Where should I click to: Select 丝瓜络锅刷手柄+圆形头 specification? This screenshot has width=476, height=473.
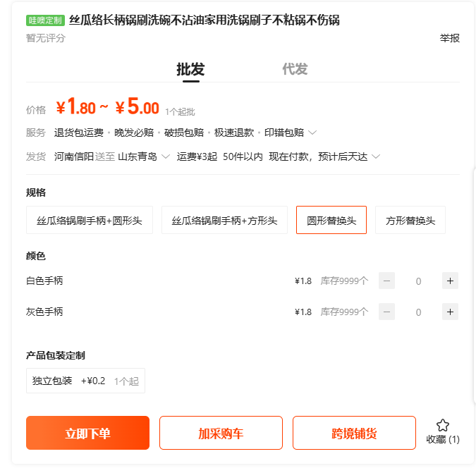point(90,220)
